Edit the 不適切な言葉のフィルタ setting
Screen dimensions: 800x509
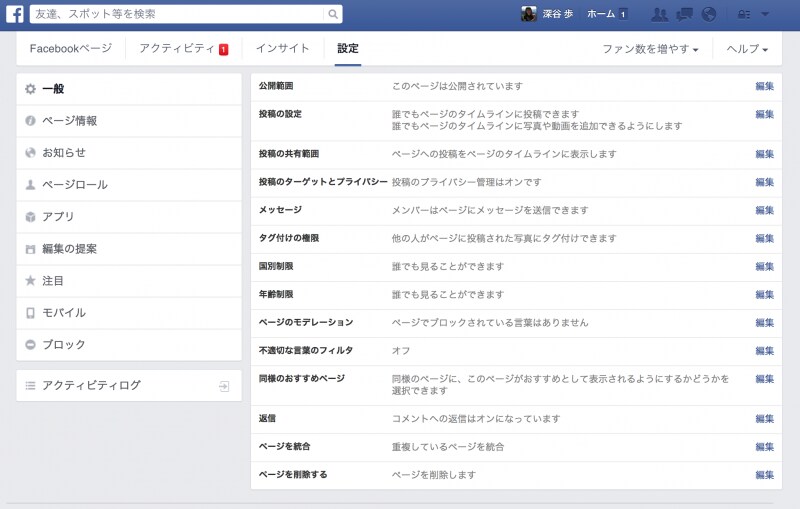coord(764,350)
